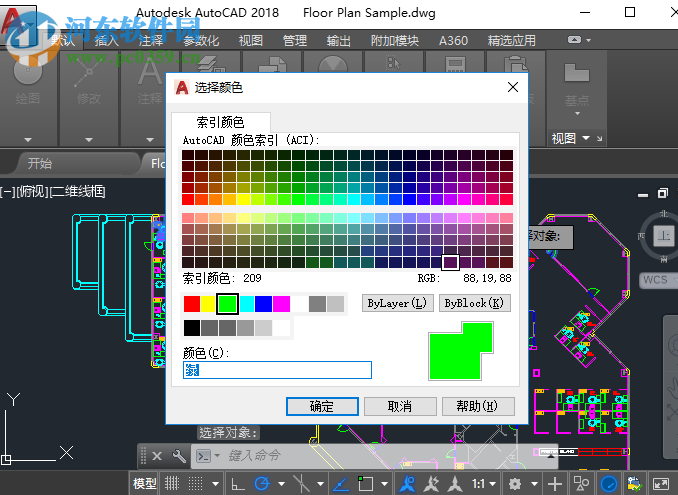Open the 管理 ribbon tab
Screen dimensions: 678x495
[x=294, y=41]
